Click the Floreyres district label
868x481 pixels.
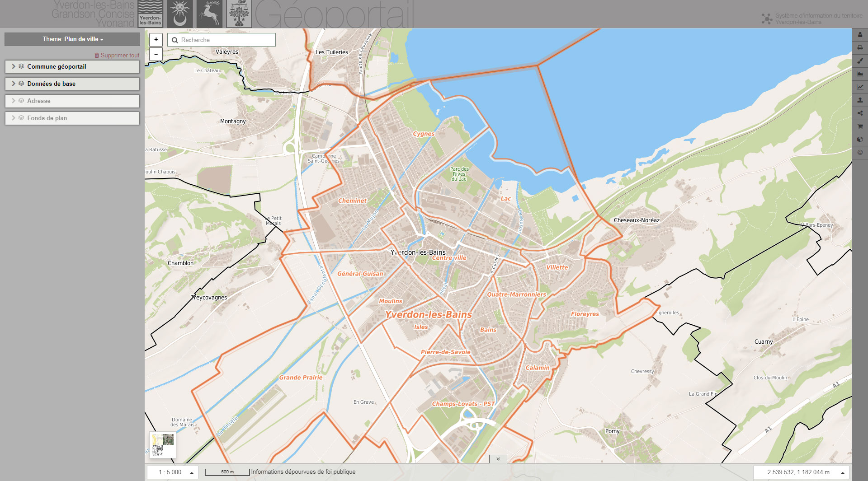click(x=585, y=314)
